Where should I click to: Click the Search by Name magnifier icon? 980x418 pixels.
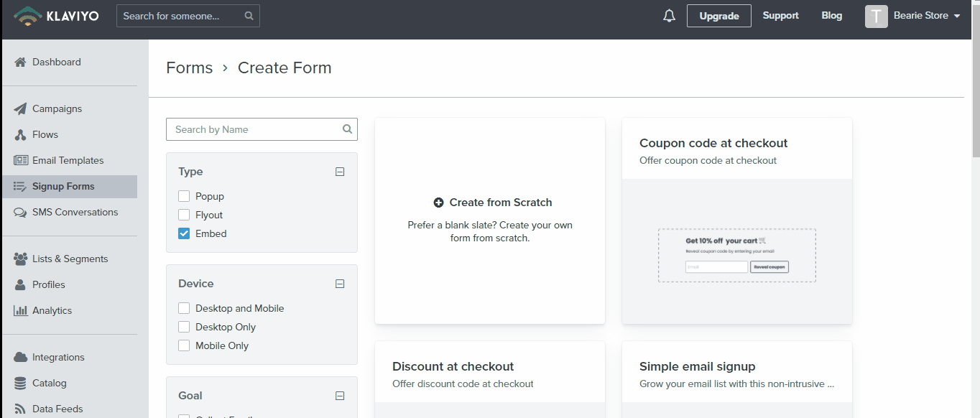[347, 129]
